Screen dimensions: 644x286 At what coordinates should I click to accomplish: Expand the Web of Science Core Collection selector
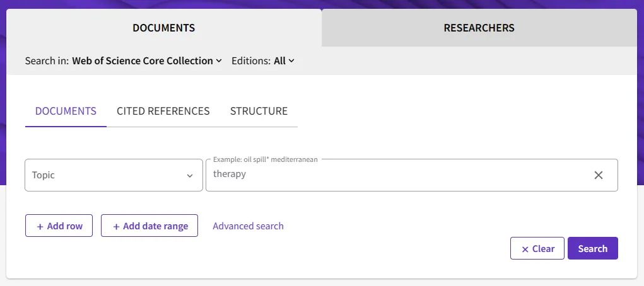[147, 60]
